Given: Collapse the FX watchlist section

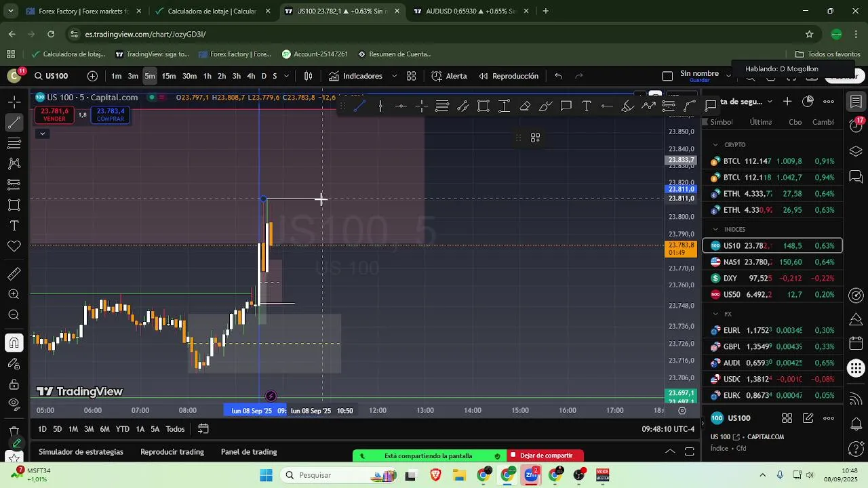Looking at the screenshot, I should tap(715, 314).
